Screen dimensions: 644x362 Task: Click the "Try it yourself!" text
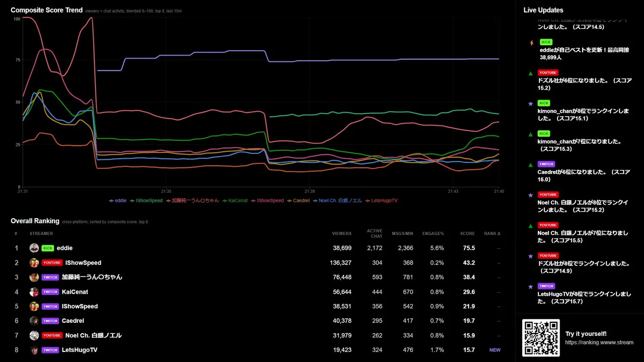[586, 334]
